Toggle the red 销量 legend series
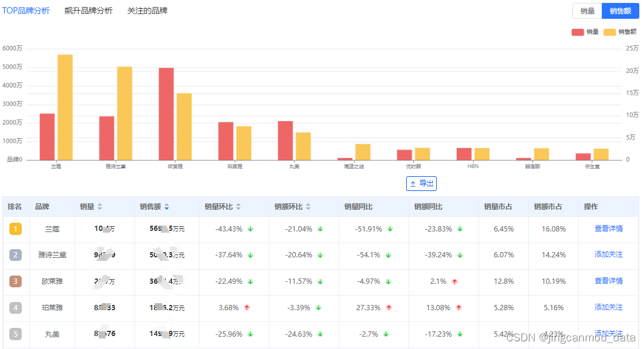Viewport: 644px width, 349px height. (x=585, y=32)
